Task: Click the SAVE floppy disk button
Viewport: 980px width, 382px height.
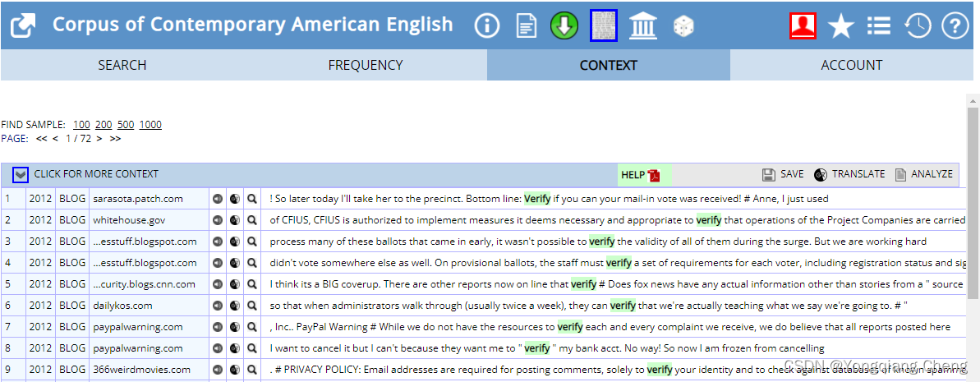Action: 783,174
